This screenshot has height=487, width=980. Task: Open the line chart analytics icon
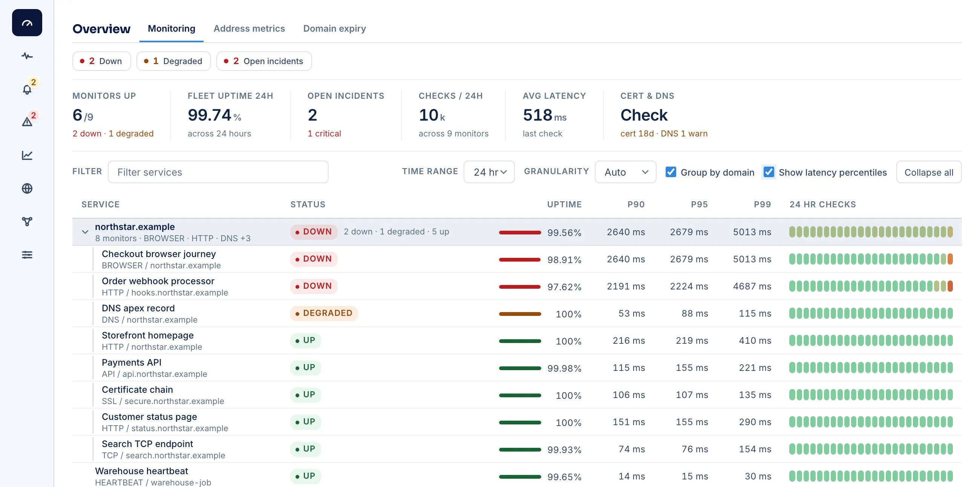pos(27,155)
